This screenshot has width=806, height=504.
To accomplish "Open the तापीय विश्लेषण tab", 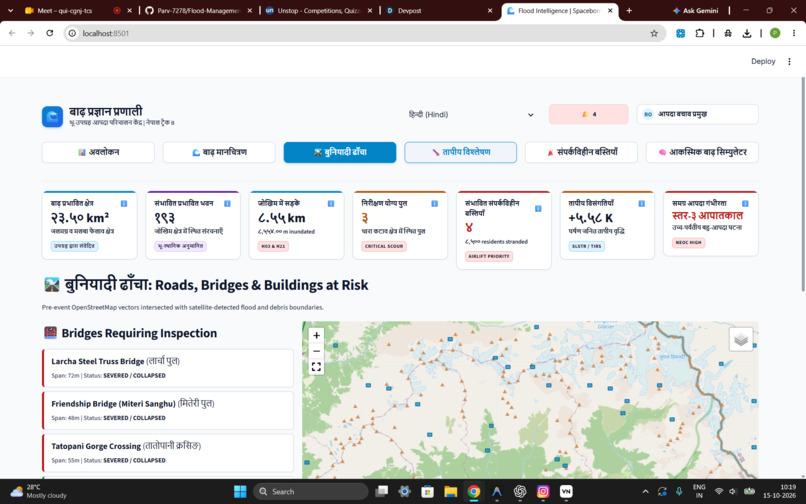I will [461, 152].
